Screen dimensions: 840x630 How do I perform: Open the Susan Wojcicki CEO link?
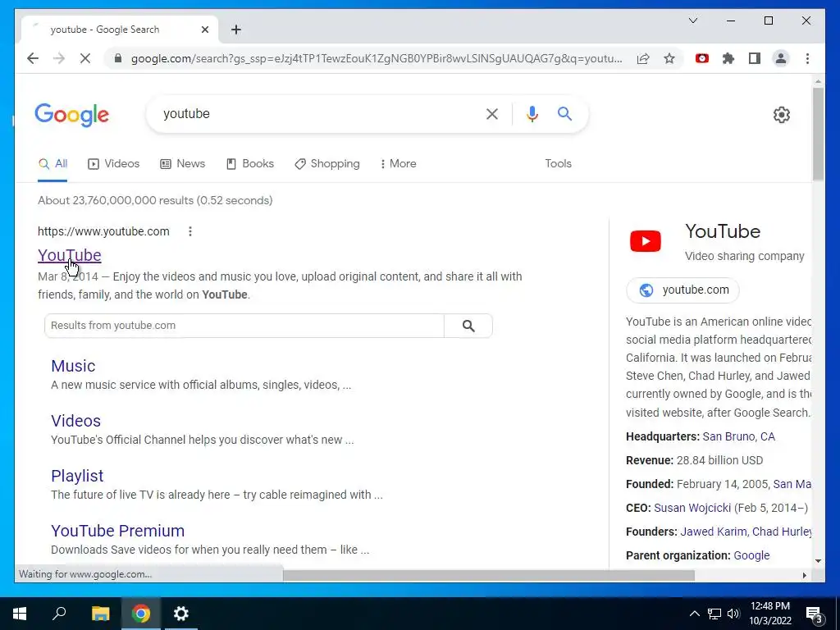click(692, 508)
